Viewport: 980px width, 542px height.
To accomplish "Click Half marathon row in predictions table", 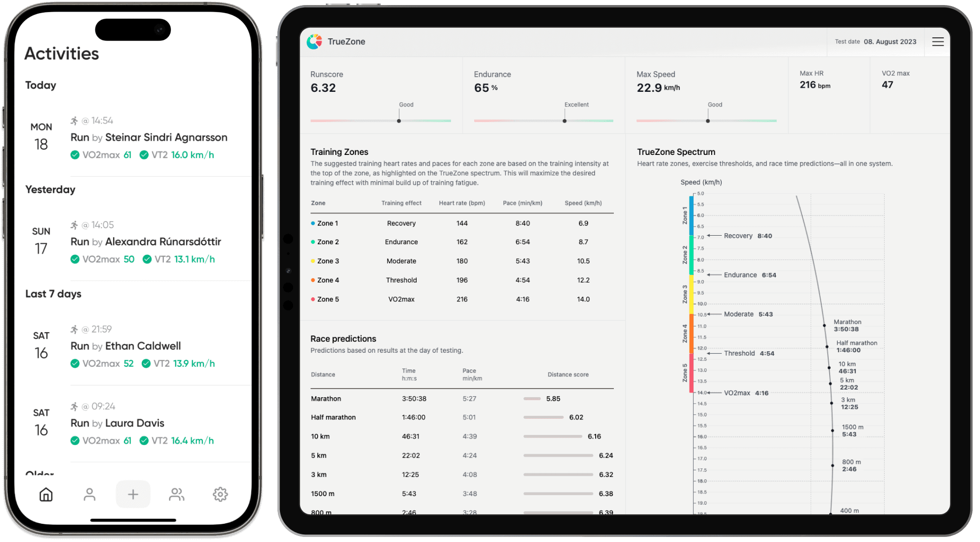I will pyautogui.click(x=462, y=418).
